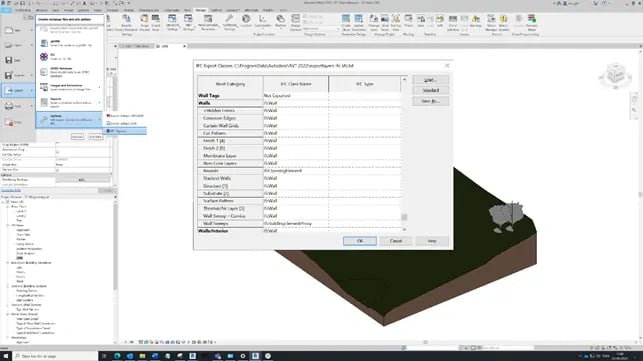Expand the Print submenu arrow
This screenshot has width=643, height=361.
pos(32,106)
